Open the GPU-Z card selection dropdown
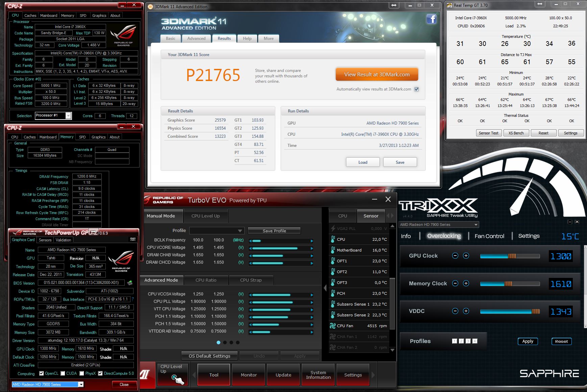 pyautogui.click(x=47, y=384)
